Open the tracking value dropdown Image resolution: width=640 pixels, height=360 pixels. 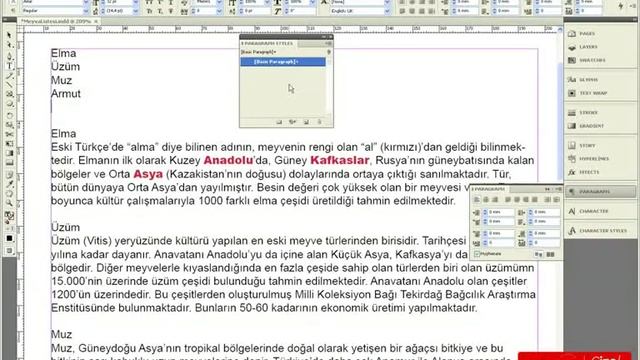click(219, 11)
